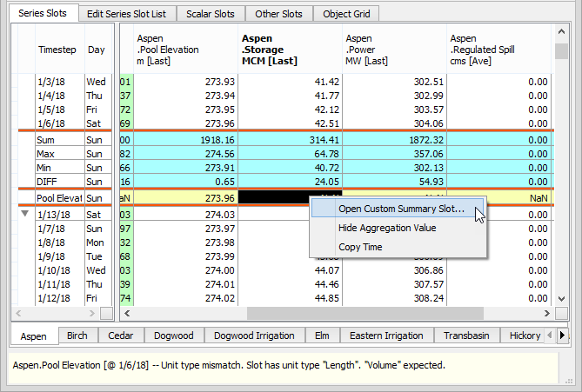Image resolution: width=582 pixels, height=392 pixels.
Task: Select Hide Aggregation Value option
Action: (386, 228)
